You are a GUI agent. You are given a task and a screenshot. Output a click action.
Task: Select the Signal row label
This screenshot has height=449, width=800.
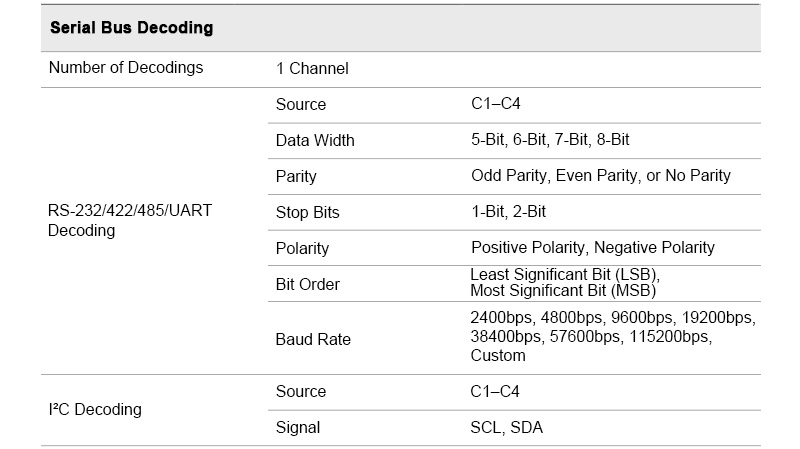coord(298,427)
